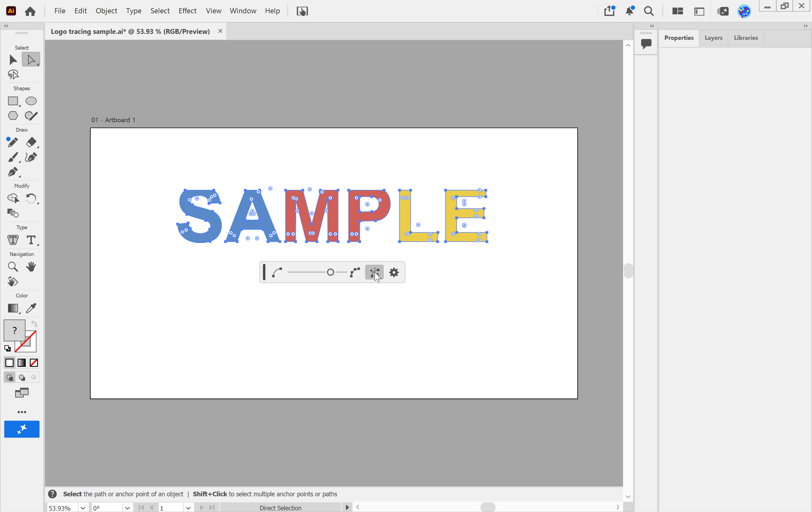Select the Eyedropper tool
Image resolution: width=812 pixels, height=512 pixels.
point(31,308)
